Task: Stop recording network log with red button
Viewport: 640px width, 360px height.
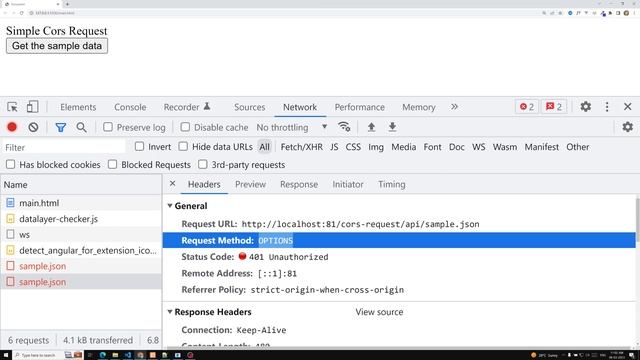Action: click(12, 127)
